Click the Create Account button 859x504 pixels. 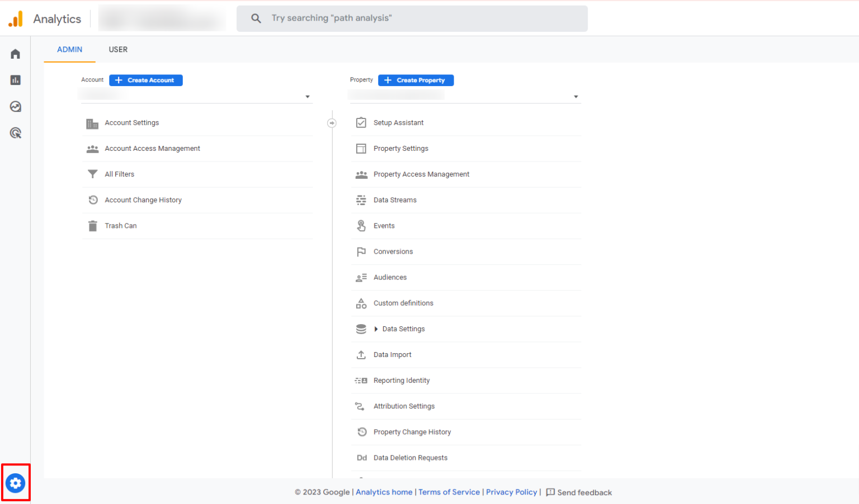tap(146, 80)
